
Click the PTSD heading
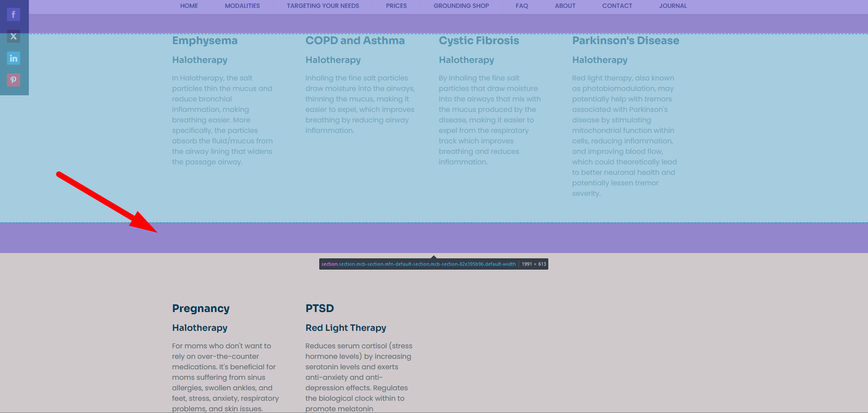click(320, 309)
